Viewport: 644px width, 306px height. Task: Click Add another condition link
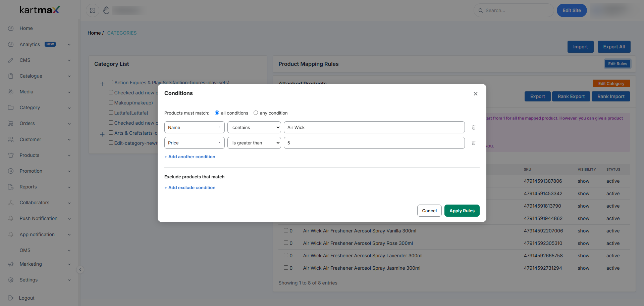(190, 157)
